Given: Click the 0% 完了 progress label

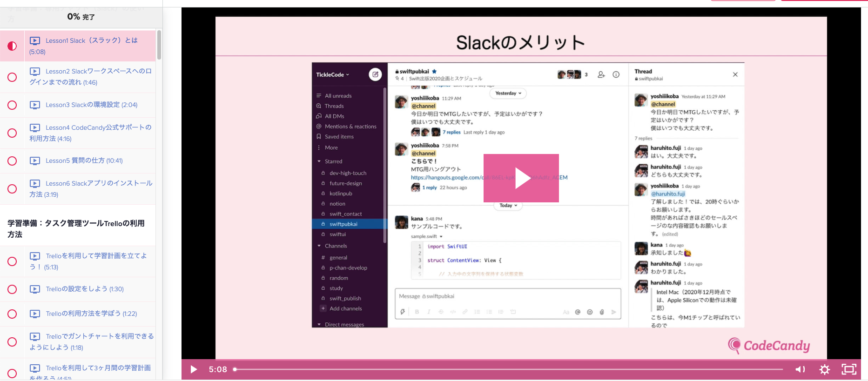Looking at the screenshot, I should 81,17.
